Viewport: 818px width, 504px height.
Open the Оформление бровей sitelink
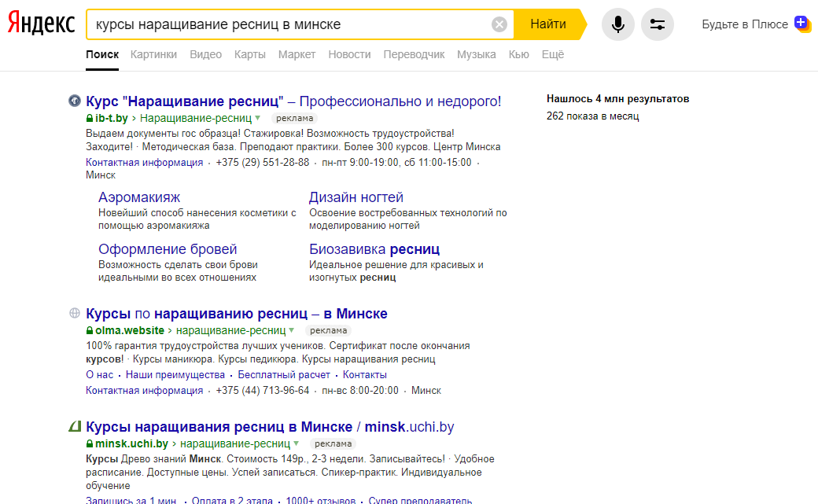click(168, 249)
